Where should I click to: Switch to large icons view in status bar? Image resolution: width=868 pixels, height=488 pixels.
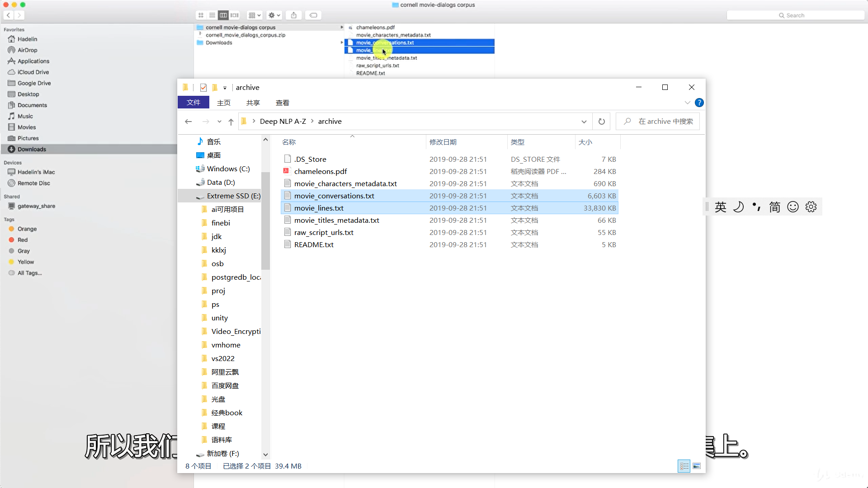click(x=697, y=466)
